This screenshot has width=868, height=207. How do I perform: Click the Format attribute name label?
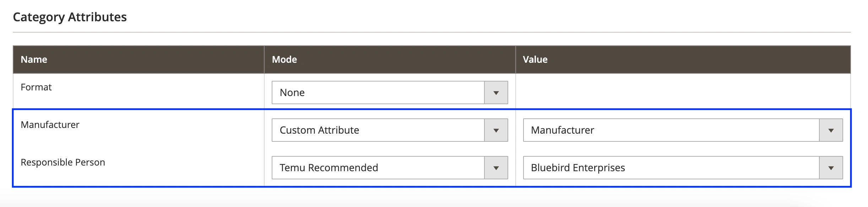[36, 87]
